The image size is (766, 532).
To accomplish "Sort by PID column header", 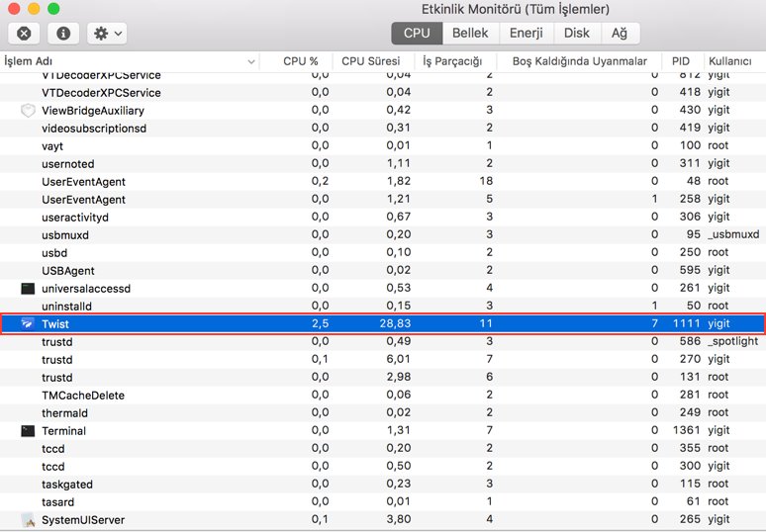I will [x=681, y=61].
